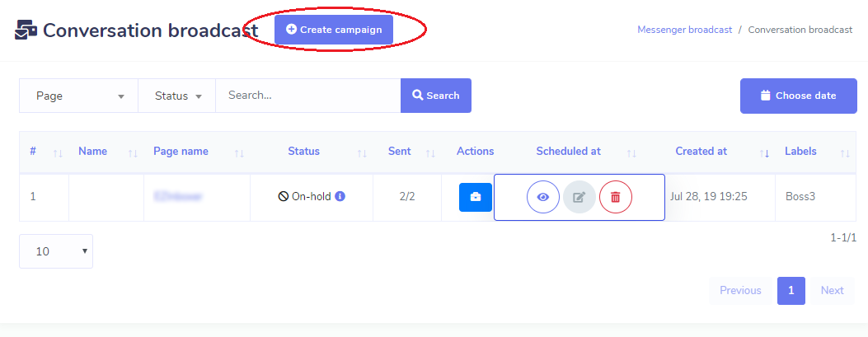868x337 pixels.
Task: Open the Choose date picker button
Action: point(797,96)
